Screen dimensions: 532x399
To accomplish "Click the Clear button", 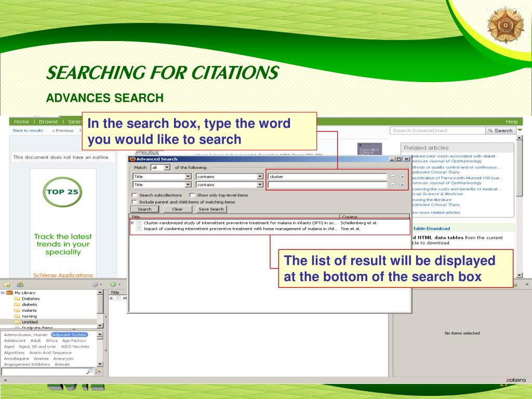I will pyautogui.click(x=178, y=209).
